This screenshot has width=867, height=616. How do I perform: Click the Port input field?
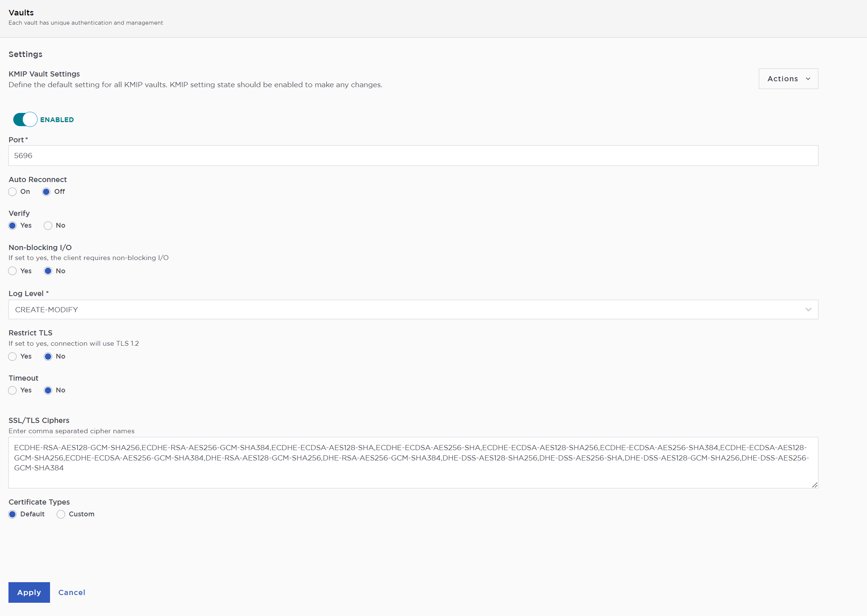pyautogui.click(x=413, y=155)
